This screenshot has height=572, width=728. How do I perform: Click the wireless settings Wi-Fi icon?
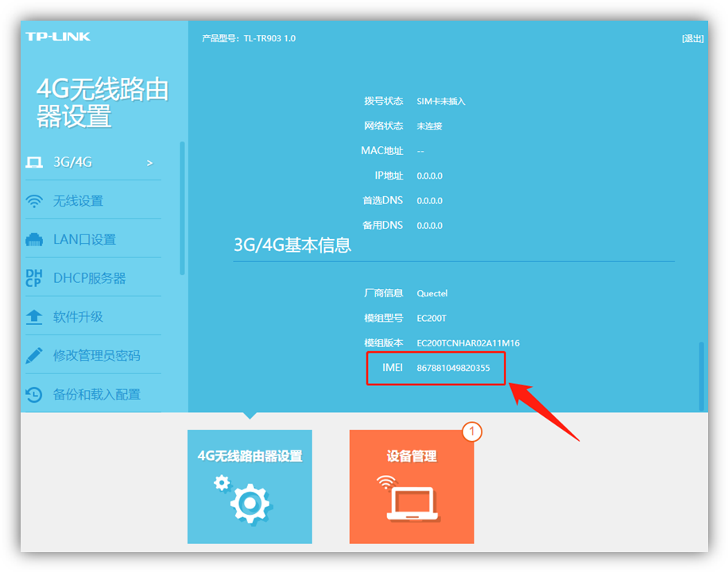[34, 201]
